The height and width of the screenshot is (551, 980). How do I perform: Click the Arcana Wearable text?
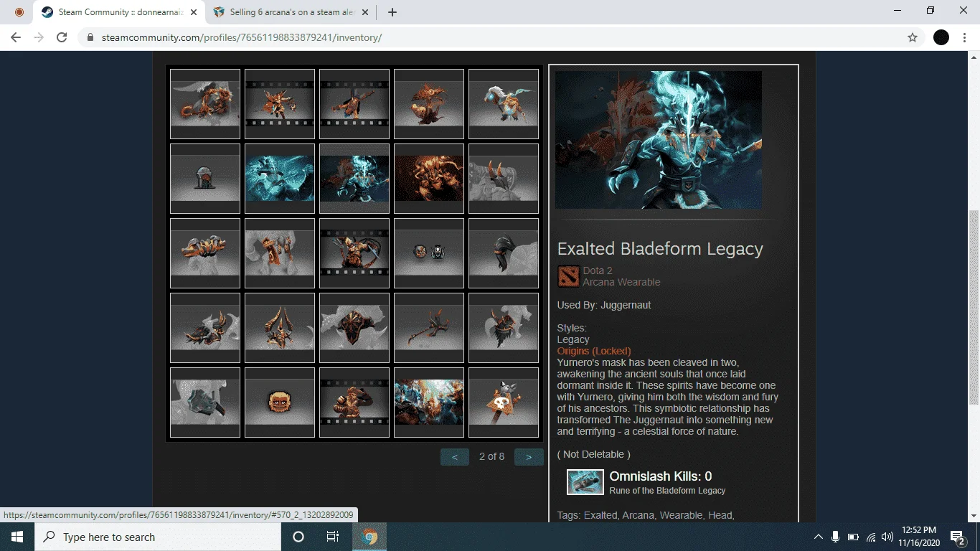(x=621, y=282)
